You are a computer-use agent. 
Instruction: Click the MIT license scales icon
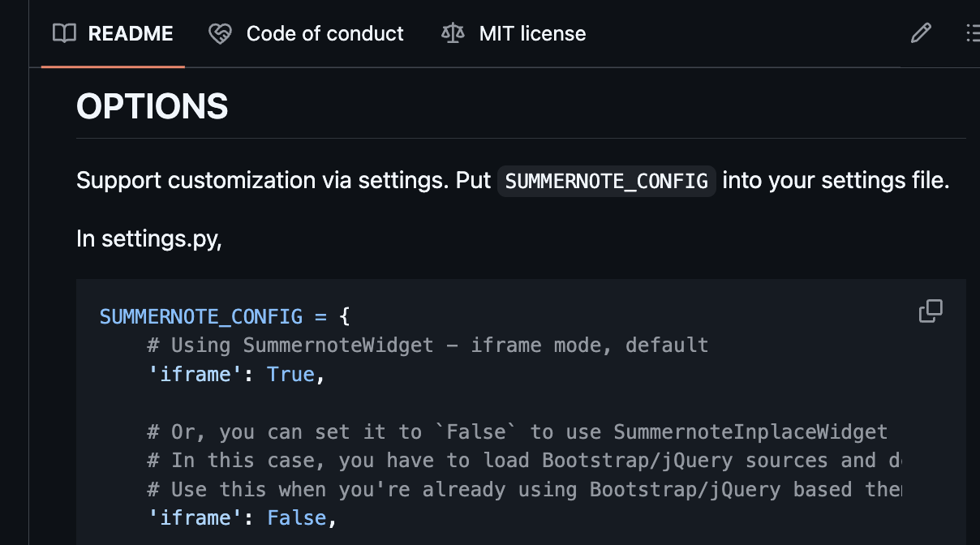[x=453, y=33]
